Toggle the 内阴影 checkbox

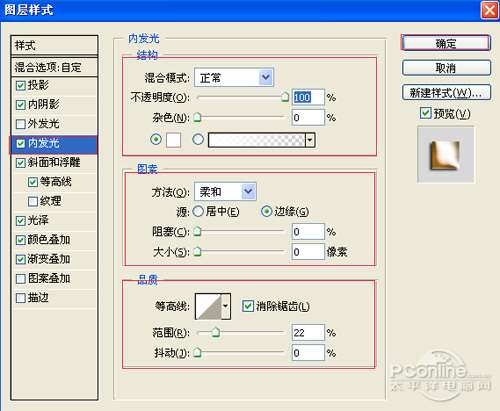pos(21,105)
